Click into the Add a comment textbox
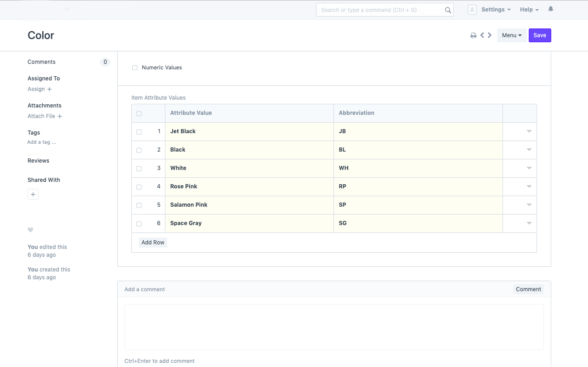This screenshot has width=588, height=367. [x=334, y=327]
